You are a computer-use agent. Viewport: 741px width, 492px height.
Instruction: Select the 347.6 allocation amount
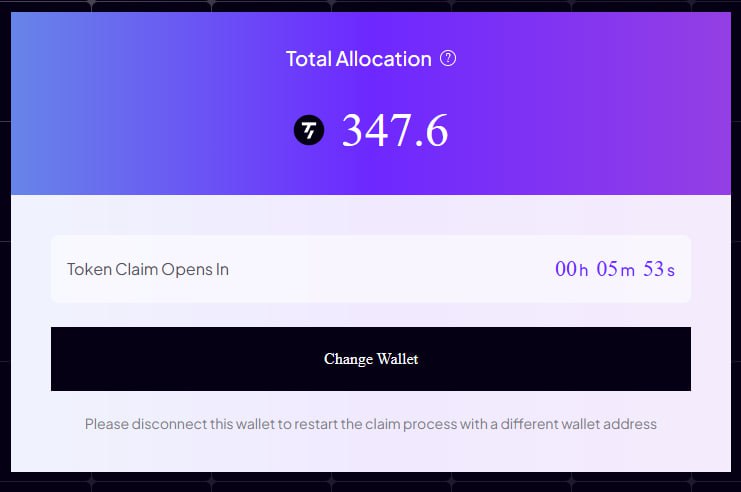pyautogui.click(x=395, y=130)
